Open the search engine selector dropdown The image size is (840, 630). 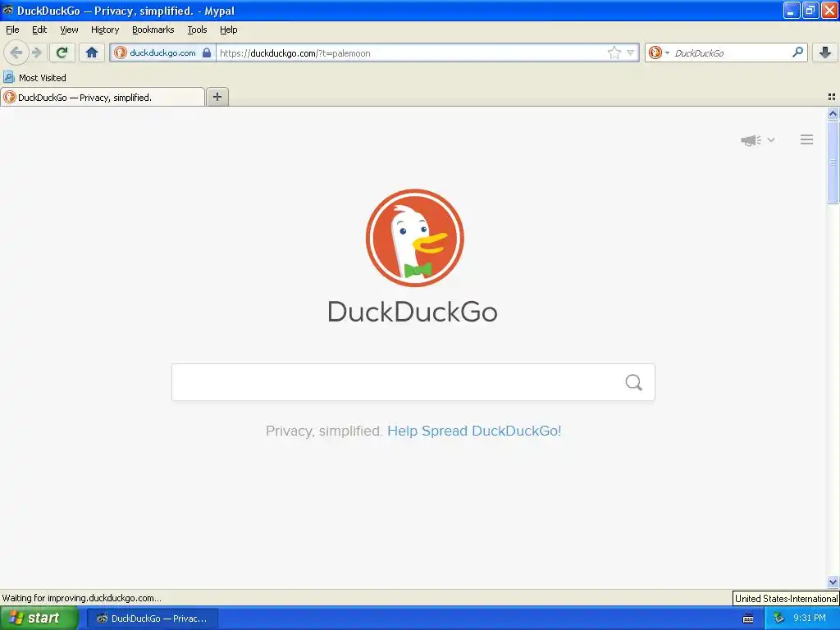659,52
